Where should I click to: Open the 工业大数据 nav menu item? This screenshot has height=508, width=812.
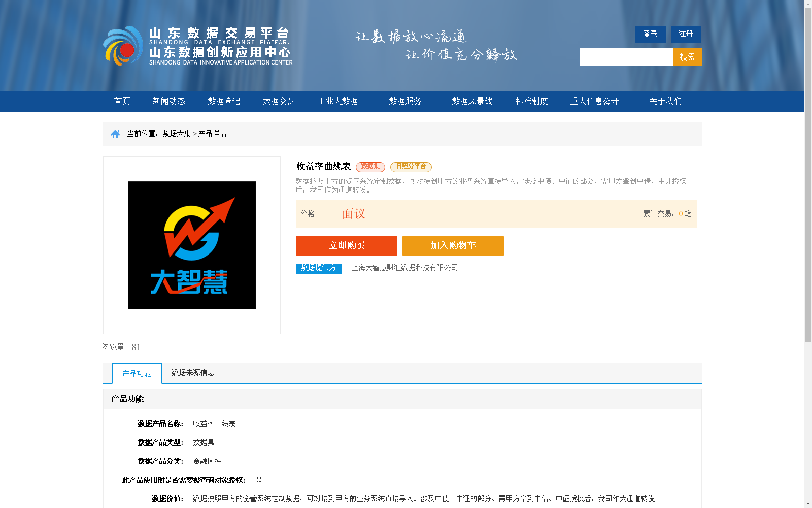click(x=338, y=102)
